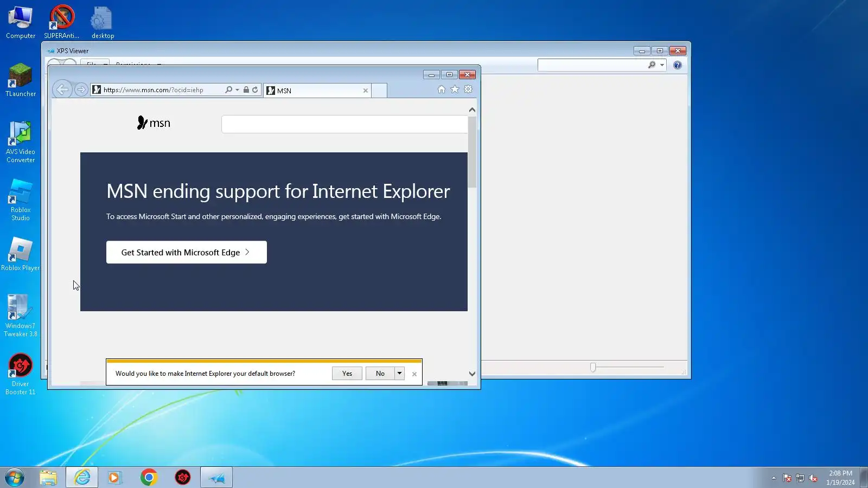868x488 pixels.
Task: Select the SUPERAntiSpyware desktop shortcut
Action: [62, 23]
